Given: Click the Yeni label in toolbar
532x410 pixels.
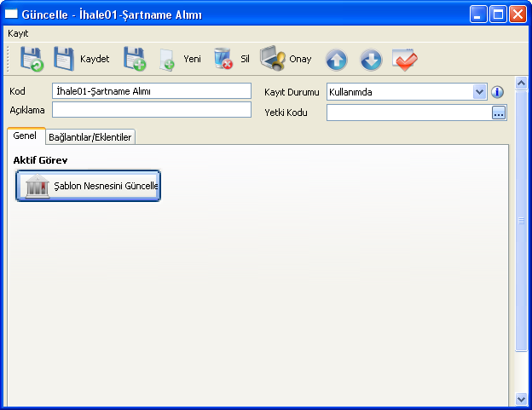Looking at the screenshot, I should point(192,59).
